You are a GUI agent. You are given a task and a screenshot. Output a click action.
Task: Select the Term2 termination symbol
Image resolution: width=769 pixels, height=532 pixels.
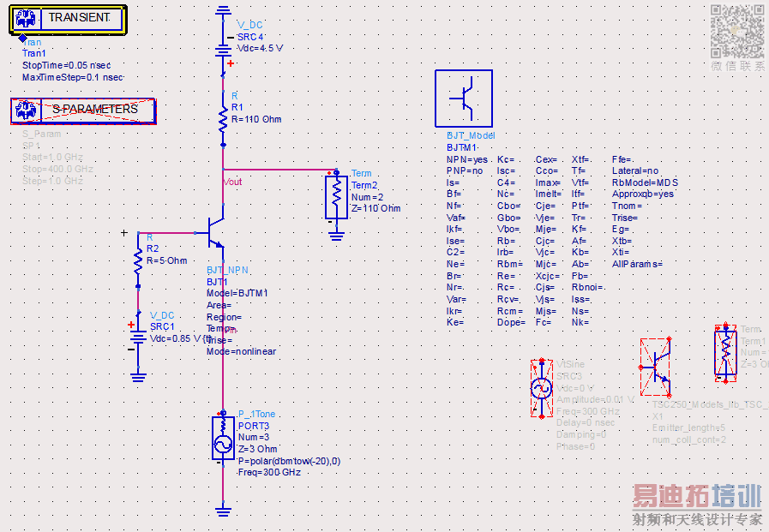336,197
